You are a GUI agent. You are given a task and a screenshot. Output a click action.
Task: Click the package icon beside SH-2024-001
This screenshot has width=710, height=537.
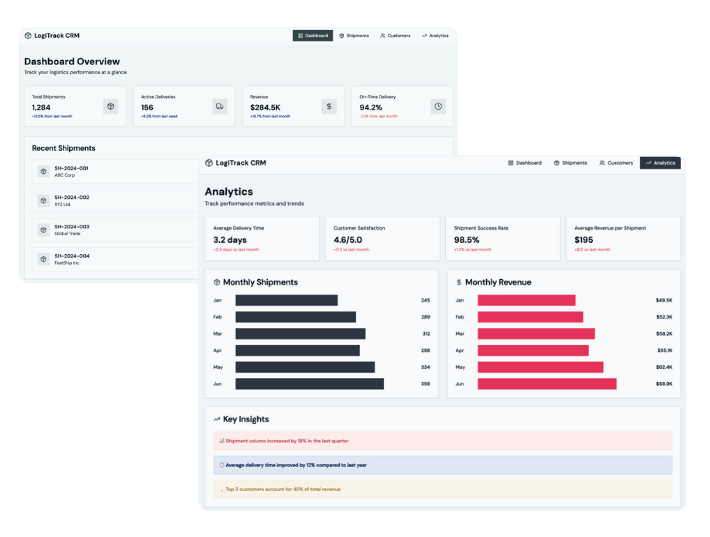[x=43, y=171]
